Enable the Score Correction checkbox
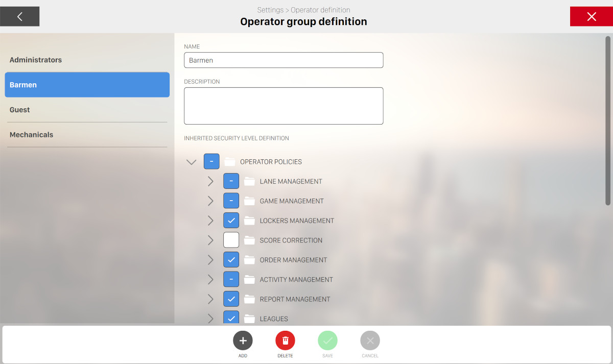Screen dimensions: 613x364 click(231, 240)
